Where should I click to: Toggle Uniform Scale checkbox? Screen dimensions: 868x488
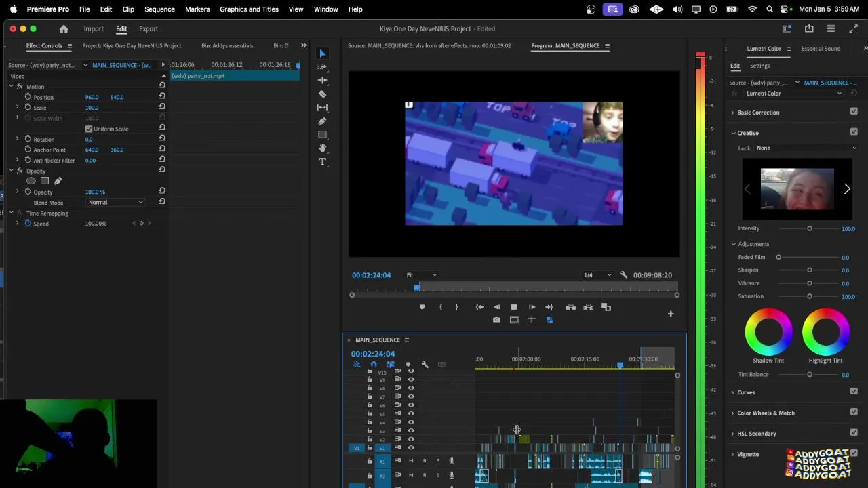point(89,129)
